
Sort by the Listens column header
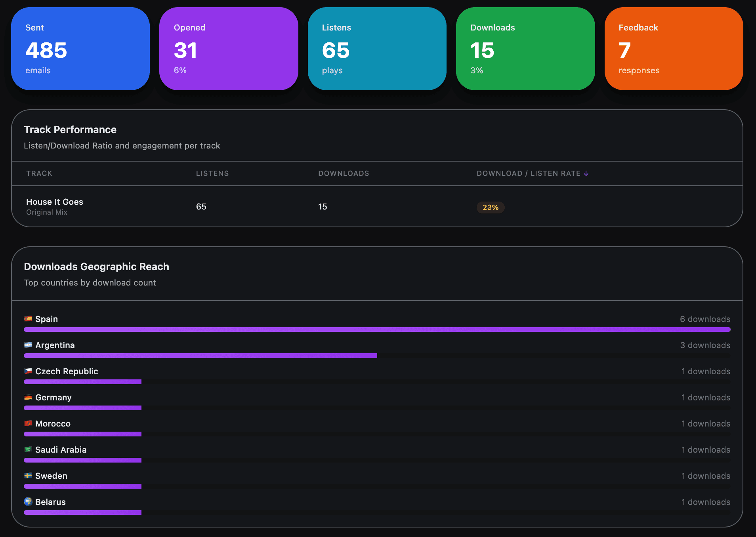coord(212,173)
